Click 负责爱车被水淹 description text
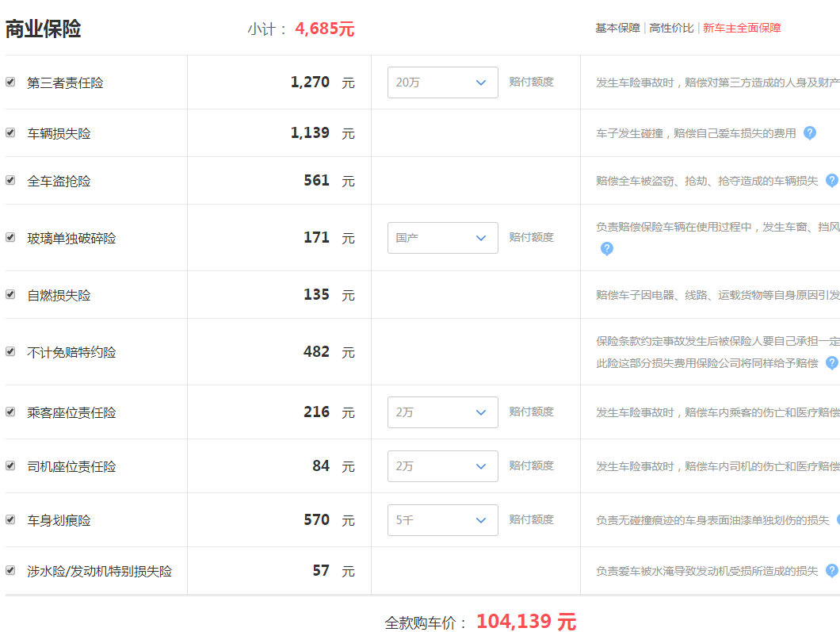840x632 pixels. pos(707,572)
